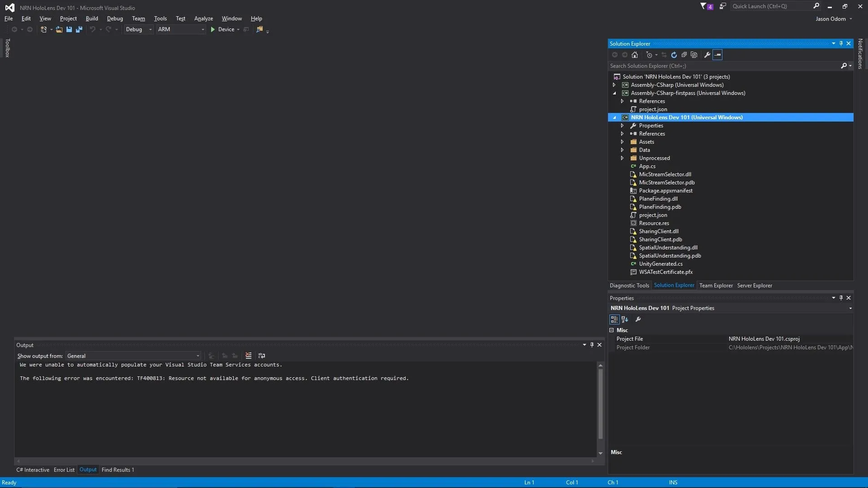Image resolution: width=868 pixels, height=488 pixels.
Task: Switch to the Server Explorer tab
Action: pos(755,286)
